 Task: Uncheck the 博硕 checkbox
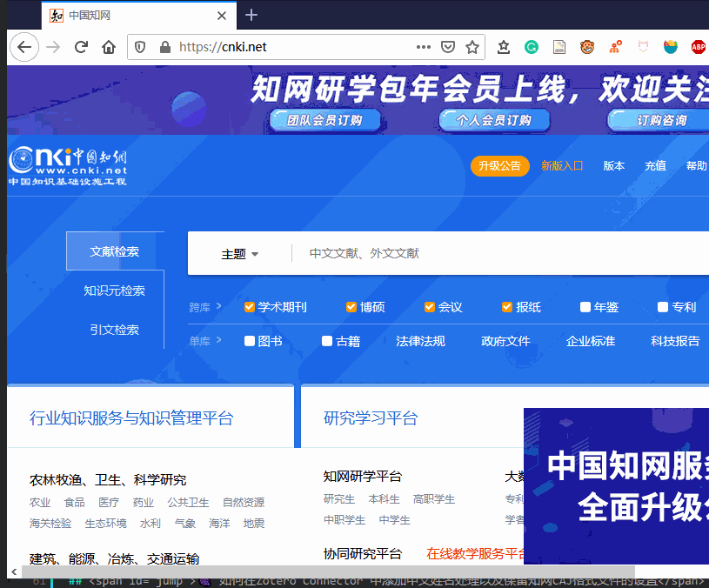point(351,307)
